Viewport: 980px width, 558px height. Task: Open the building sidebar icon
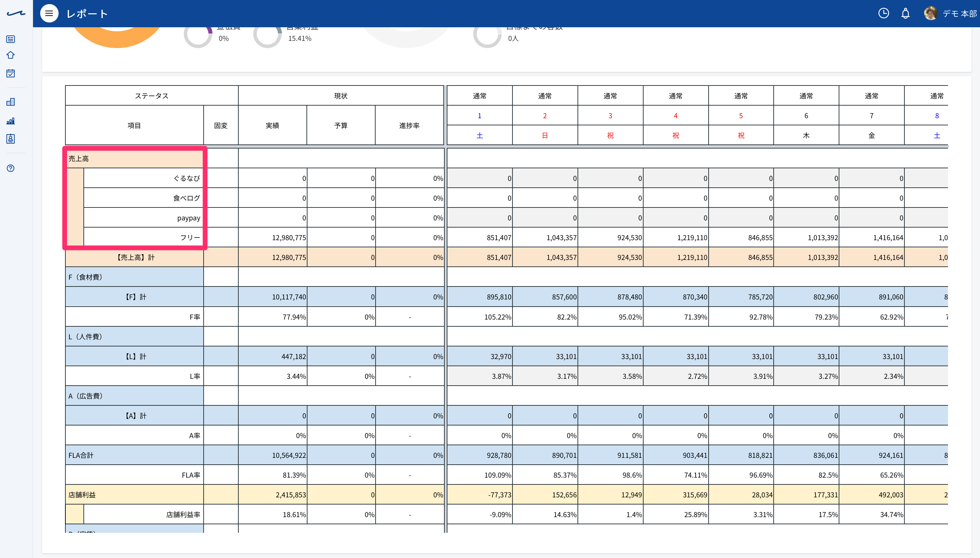11,102
